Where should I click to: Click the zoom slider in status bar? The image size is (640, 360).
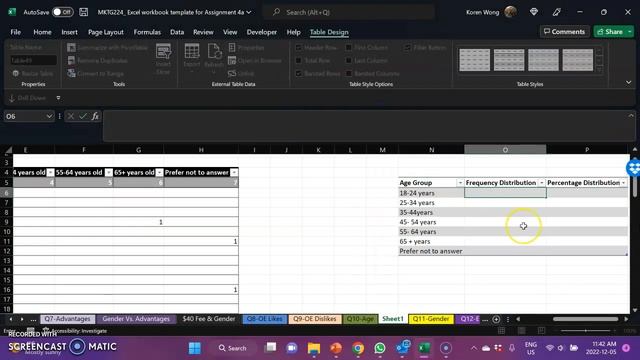point(586,331)
